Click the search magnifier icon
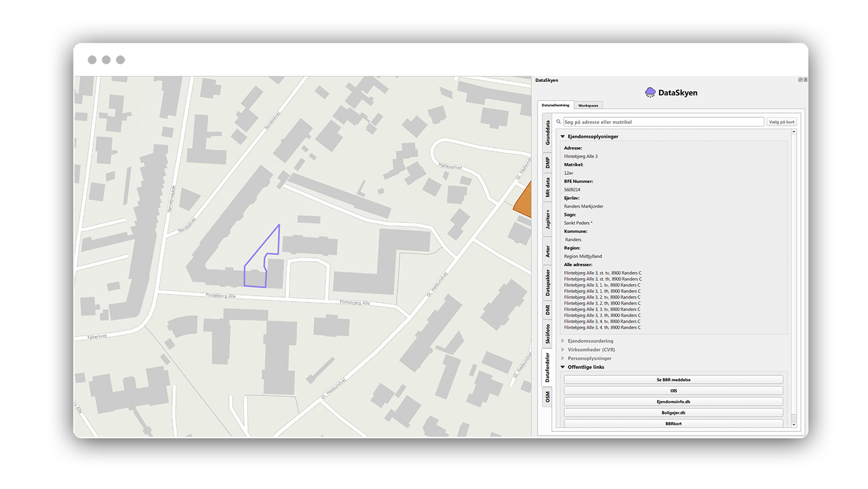Screen dimensions: 868x489 [x=559, y=122]
